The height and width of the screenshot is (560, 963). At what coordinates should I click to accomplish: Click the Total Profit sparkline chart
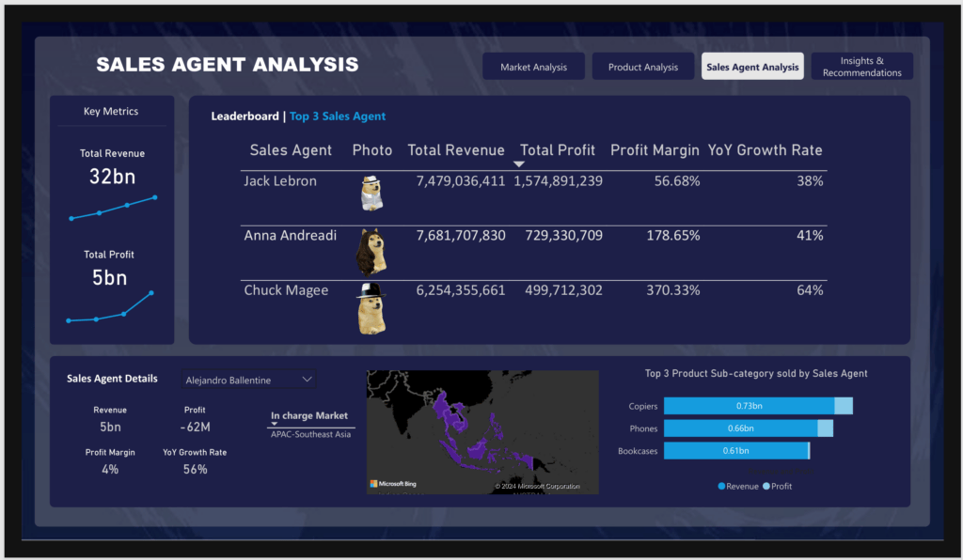[x=110, y=306]
